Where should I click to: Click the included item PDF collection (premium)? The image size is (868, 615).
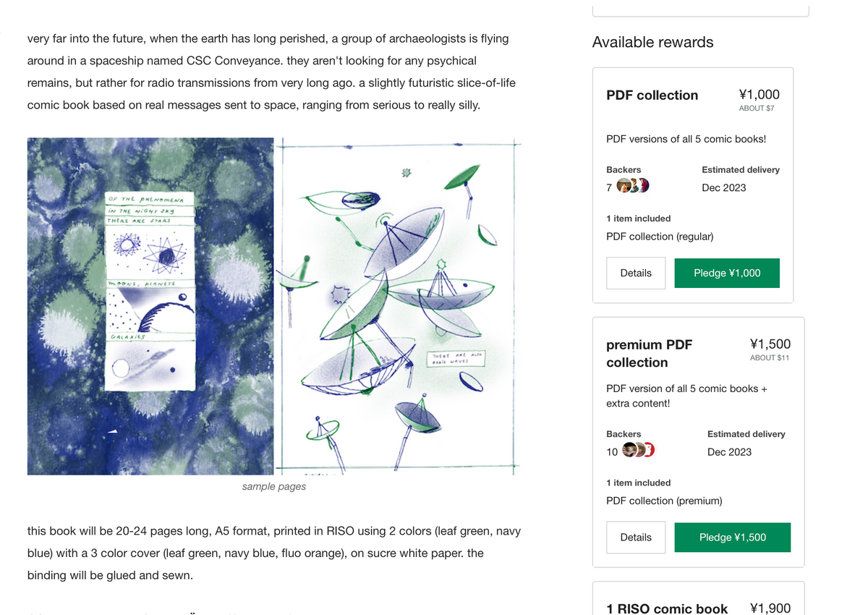664,501
